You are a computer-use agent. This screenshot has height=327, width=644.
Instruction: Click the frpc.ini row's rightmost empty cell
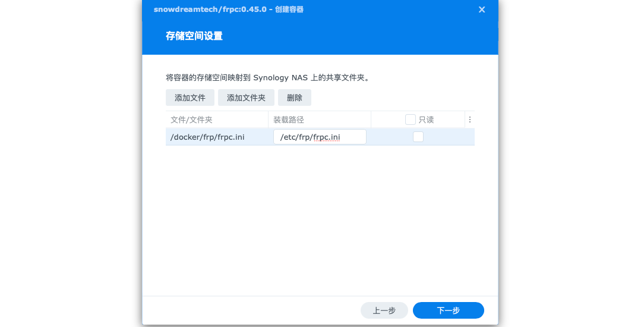coord(469,137)
